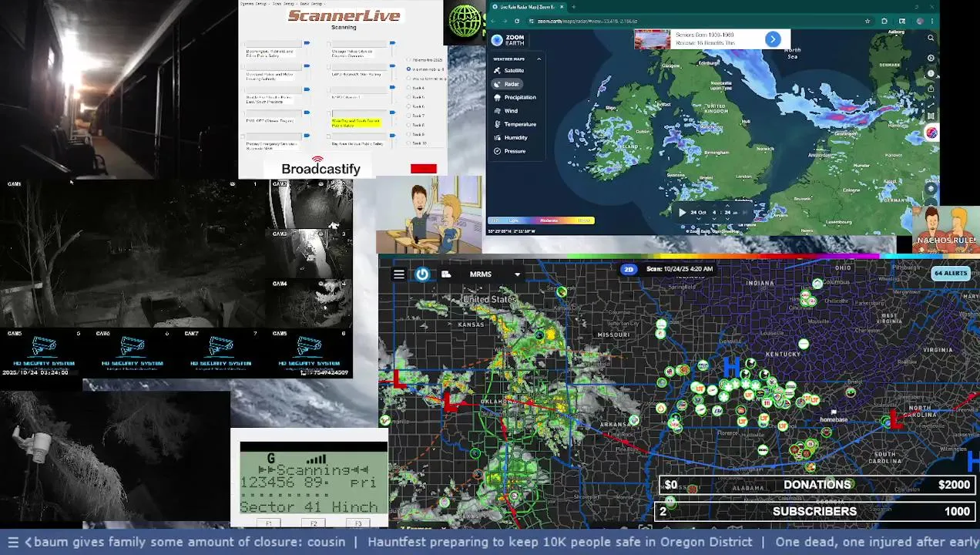Switch Zoom Earth to Precipitation map
This screenshot has height=555, width=980.
tap(515, 97)
